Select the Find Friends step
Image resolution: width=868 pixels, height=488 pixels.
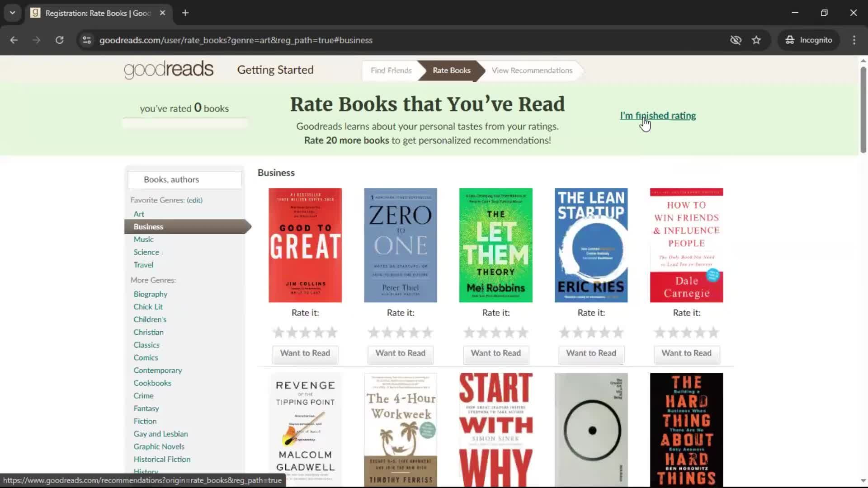[391, 70]
